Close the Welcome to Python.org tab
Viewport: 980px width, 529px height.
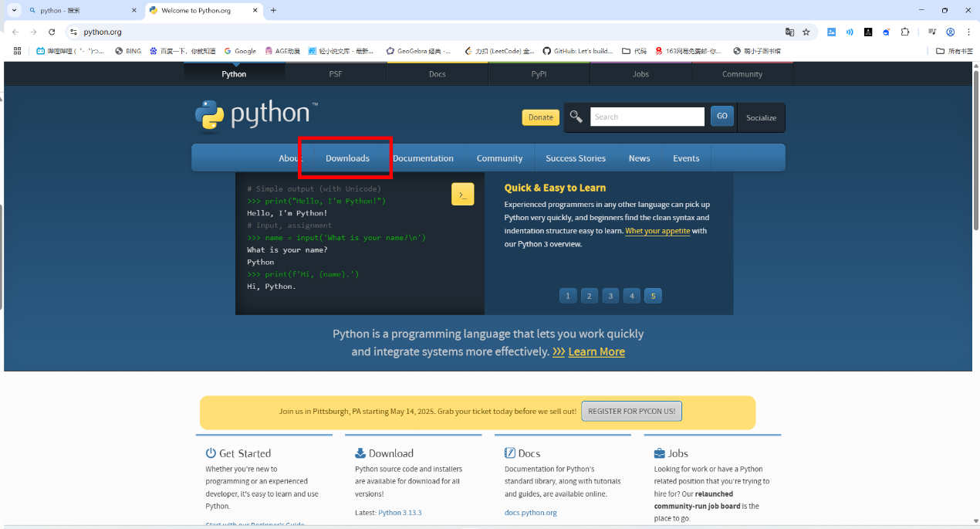point(257,11)
